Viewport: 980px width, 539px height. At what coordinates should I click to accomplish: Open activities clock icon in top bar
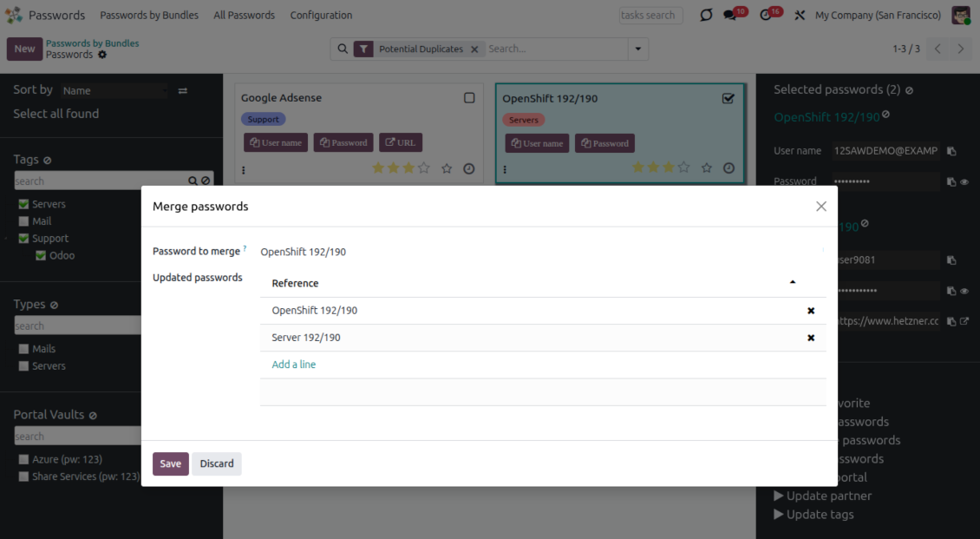tap(765, 16)
